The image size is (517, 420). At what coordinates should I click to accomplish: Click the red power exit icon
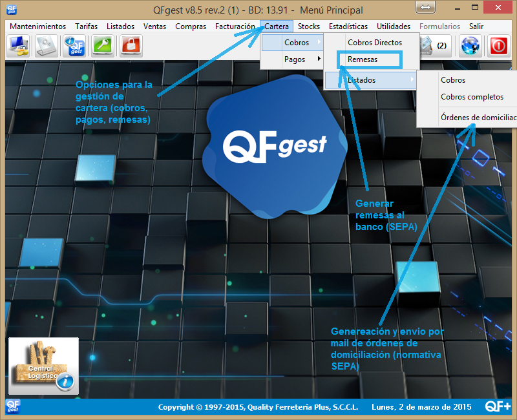coord(498,46)
